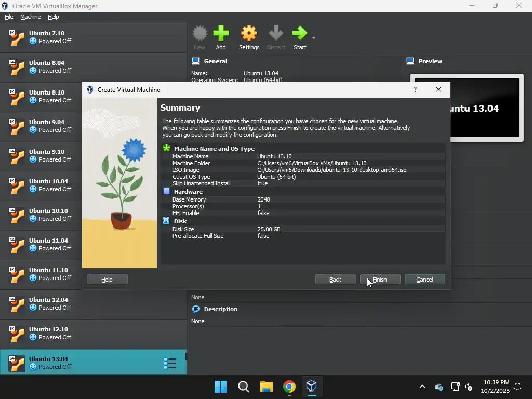Click the muted volume tray icon
The width and height of the screenshot is (532, 399).
[x=469, y=387]
